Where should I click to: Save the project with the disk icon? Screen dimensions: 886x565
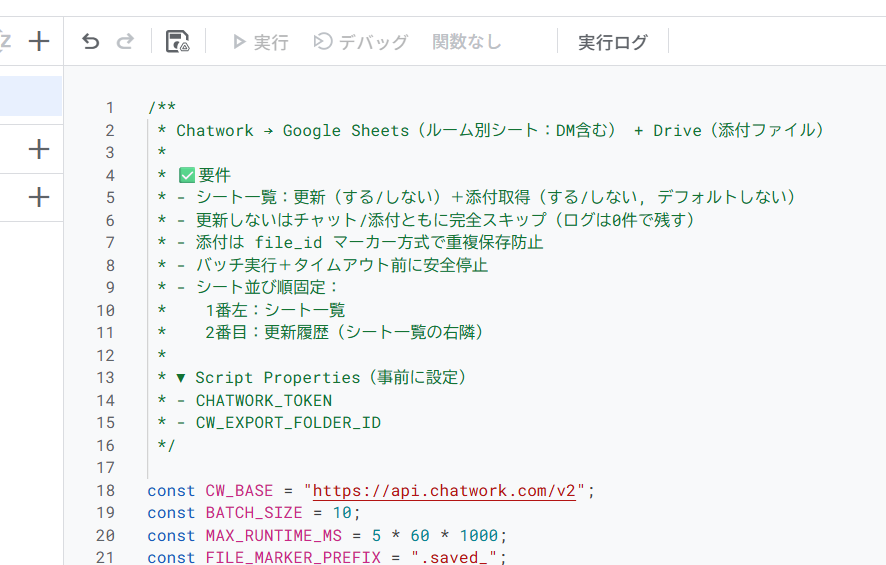click(178, 41)
